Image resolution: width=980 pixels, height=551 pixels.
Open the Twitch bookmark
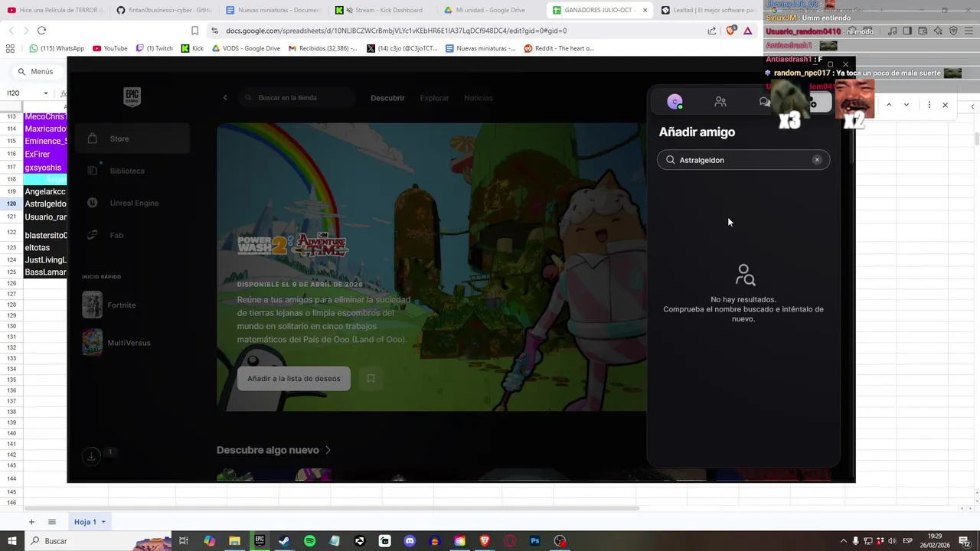click(155, 48)
